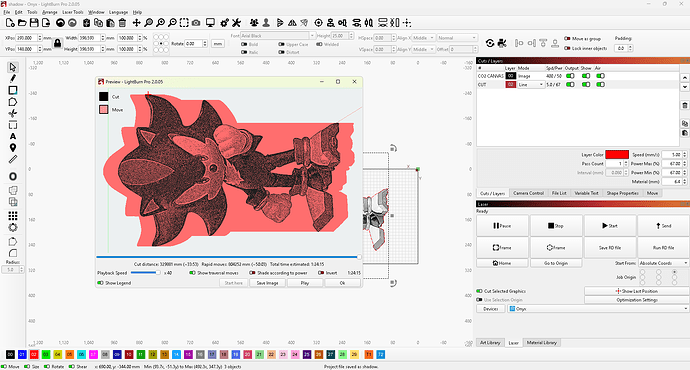Viewport: 690px width, 370px height.
Task: Open the Start From Absolute Coords dropdown
Action: click(x=663, y=263)
